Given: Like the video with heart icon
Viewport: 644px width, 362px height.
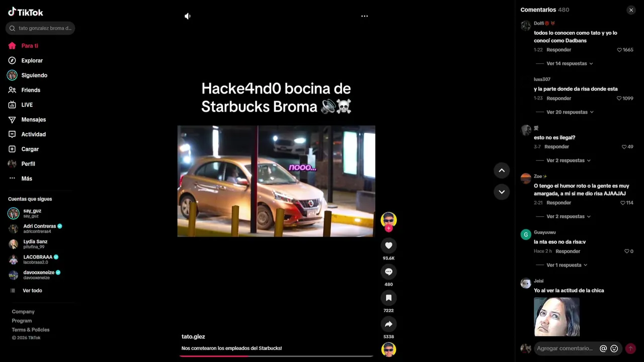Looking at the screenshot, I should tap(388, 245).
